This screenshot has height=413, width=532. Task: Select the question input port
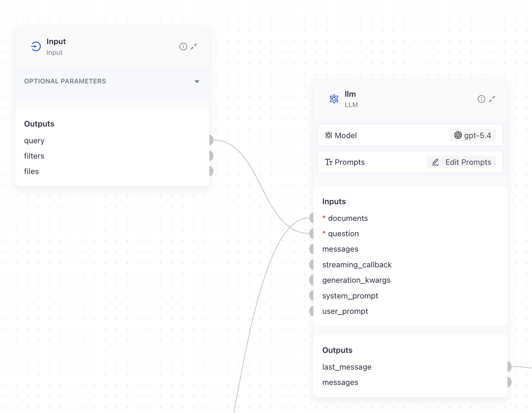pyautogui.click(x=311, y=234)
